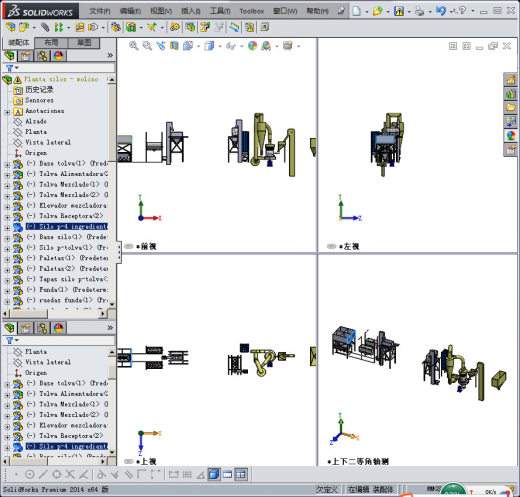Click the View Settings icon
520x497 pixels.
[x=288, y=46]
